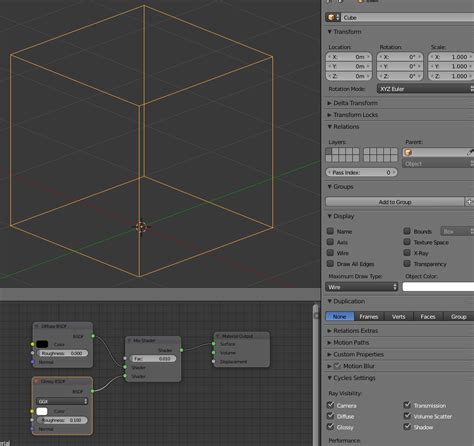
Task: Select Verts duplication option
Action: 399,316
